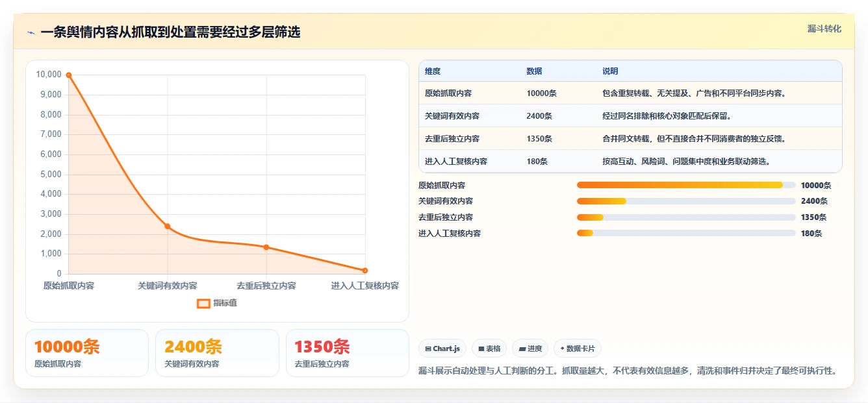Screen dimensions: 868x403
Task: Click the title 一条舆情内容从抓取到处置需要经过多层筛选
Action: pyautogui.click(x=170, y=32)
